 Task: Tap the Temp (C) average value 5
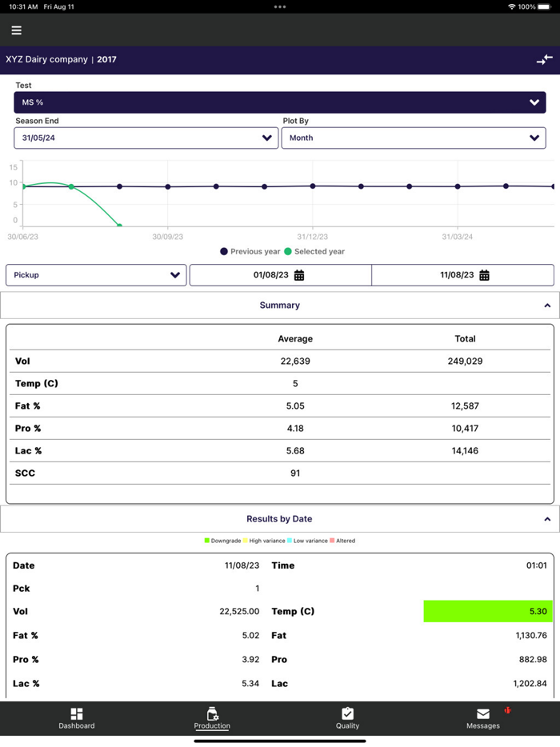tap(295, 384)
